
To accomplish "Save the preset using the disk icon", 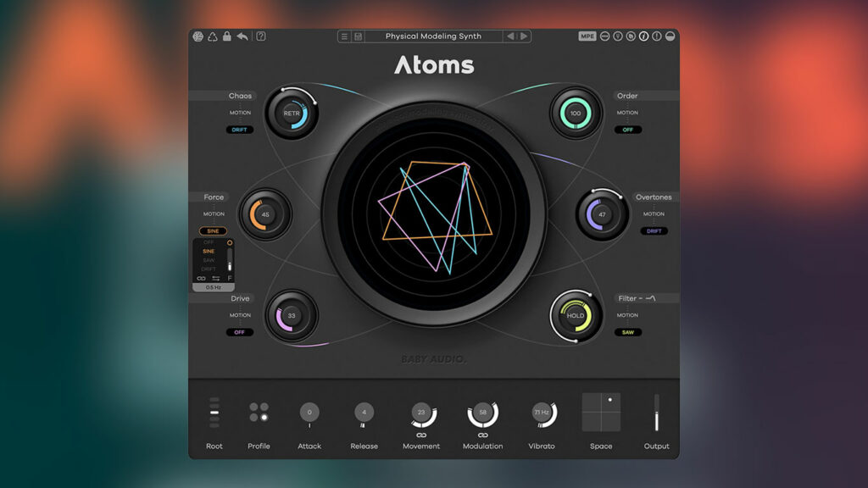I will click(x=359, y=36).
